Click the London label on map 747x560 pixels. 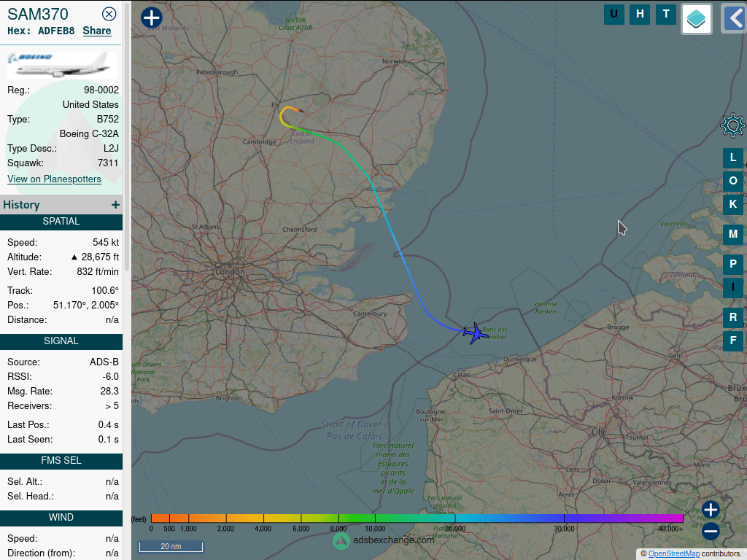(x=231, y=272)
